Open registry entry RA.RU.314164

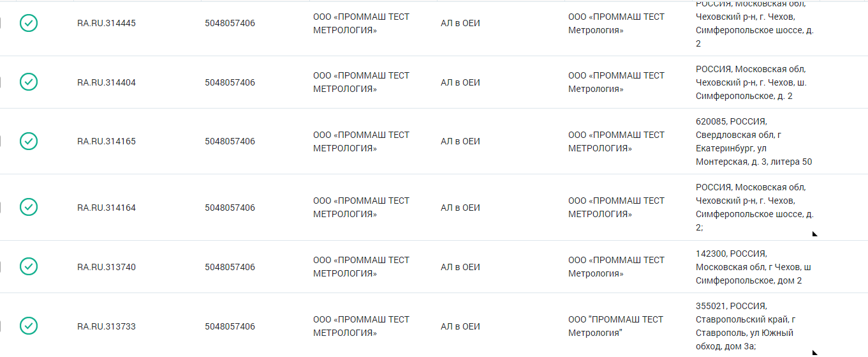pyautogui.click(x=107, y=208)
